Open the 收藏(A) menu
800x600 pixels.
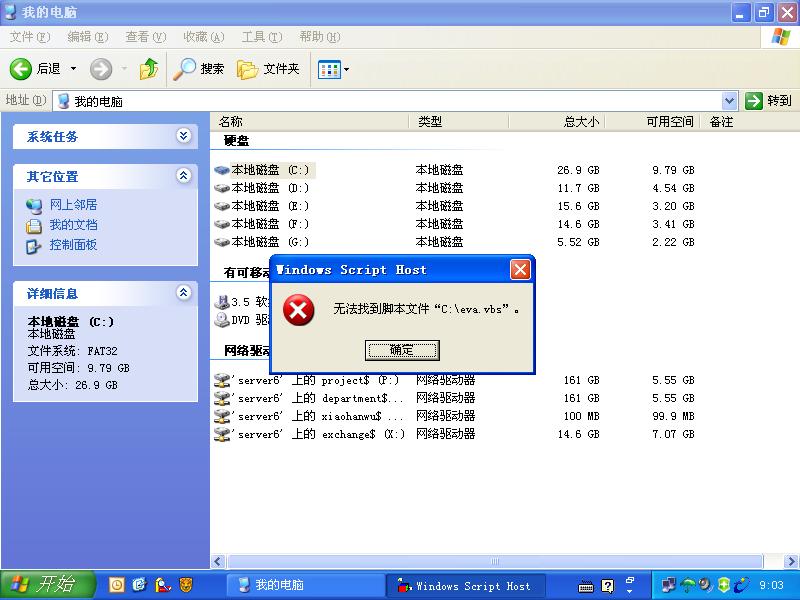204,37
